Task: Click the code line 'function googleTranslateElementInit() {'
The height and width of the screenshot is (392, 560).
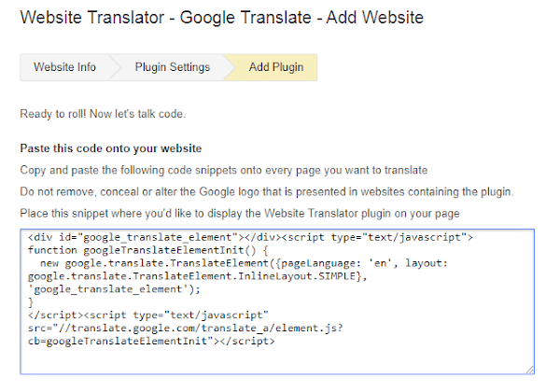Action: (x=147, y=250)
